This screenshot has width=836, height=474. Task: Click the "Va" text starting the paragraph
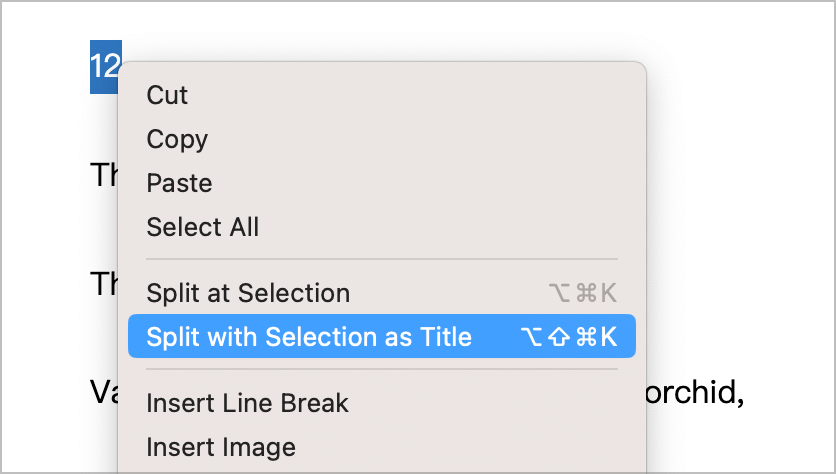pos(104,392)
